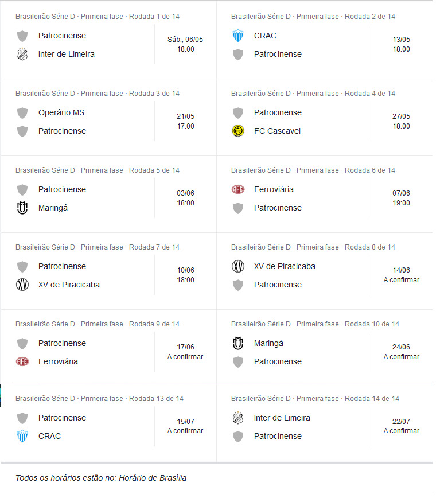The image size is (448, 498).
Task: Open the 07/06 19:00 match time box
Action: tap(401, 198)
